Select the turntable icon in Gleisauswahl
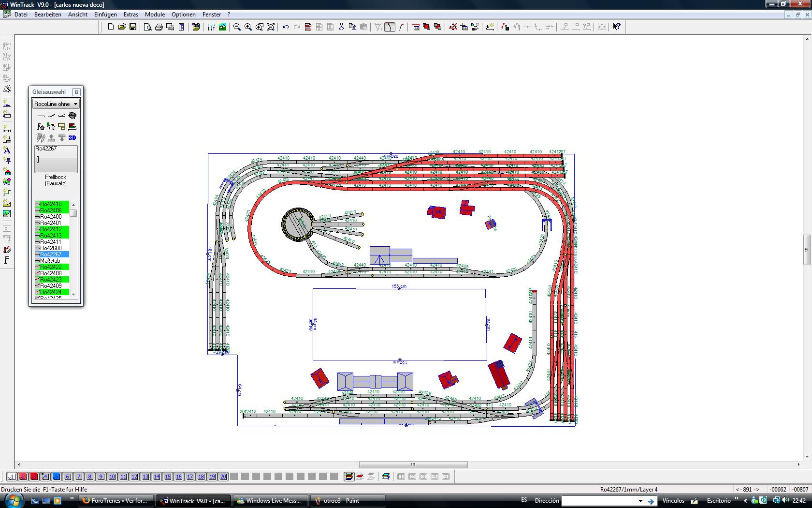Screen dimensions: 812x508 pyautogui.click(x=72, y=115)
